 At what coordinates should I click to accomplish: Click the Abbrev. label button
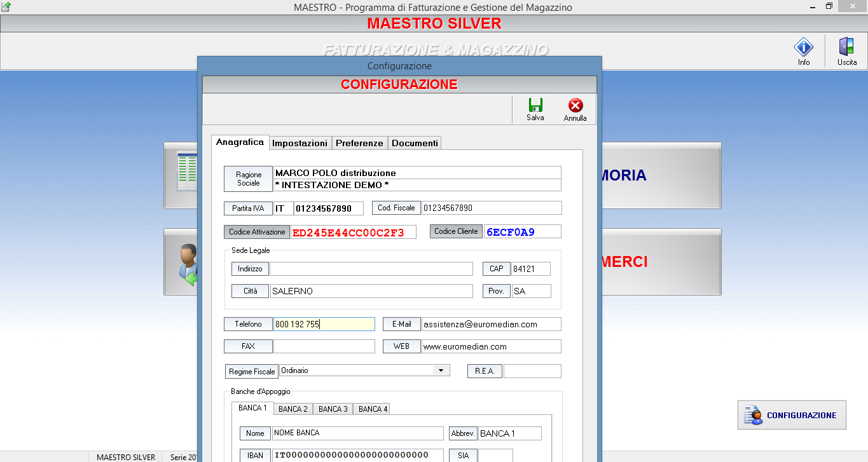click(463, 433)
